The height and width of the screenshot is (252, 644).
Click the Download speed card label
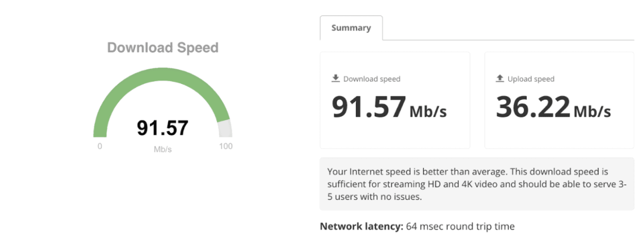pyautogui.click(x=372, y=79)
